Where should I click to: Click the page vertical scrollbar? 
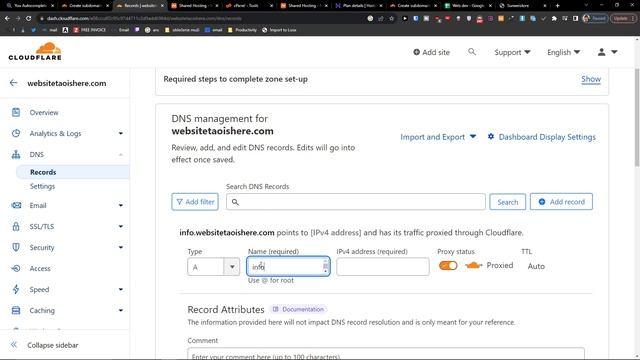pos(637,118)
